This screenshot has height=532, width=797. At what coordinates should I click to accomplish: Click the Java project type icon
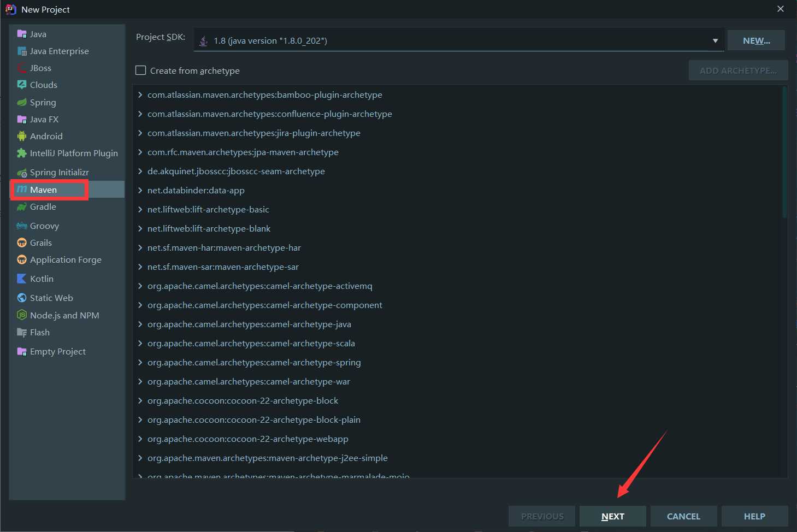(22, 34)
